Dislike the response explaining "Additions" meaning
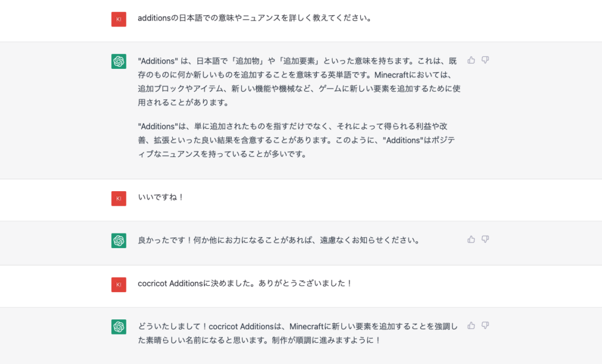 (x=485, y=60)
